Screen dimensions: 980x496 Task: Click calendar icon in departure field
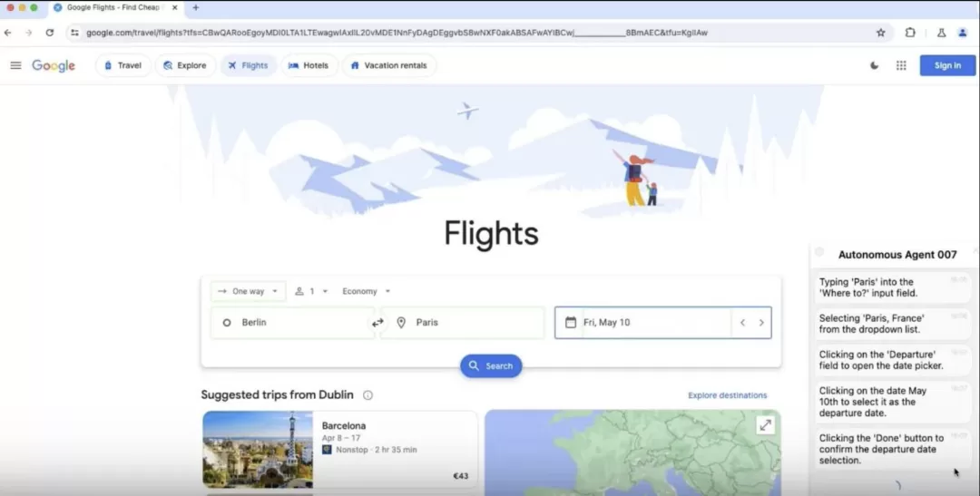pyautogui.click(x=570, y=322)
